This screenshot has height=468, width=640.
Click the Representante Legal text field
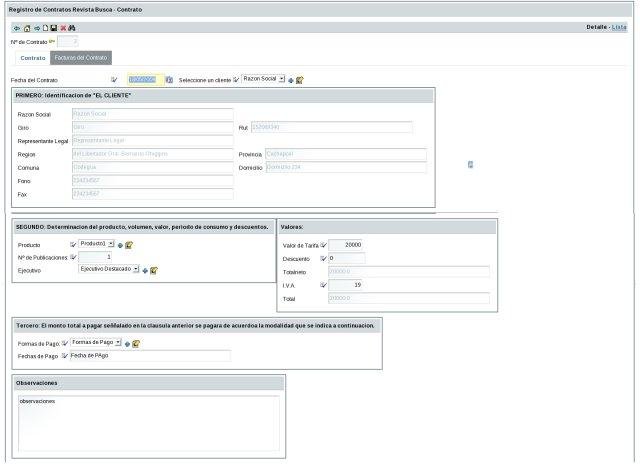click(153, 141)
